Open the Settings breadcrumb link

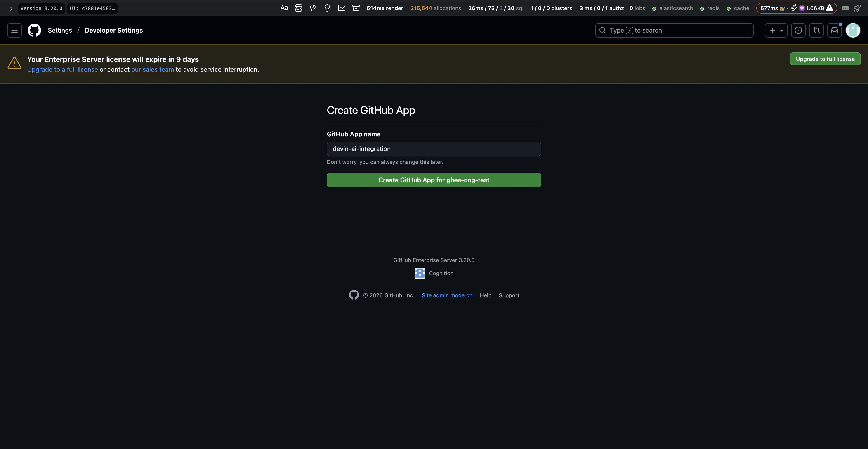tap(60, 30)
